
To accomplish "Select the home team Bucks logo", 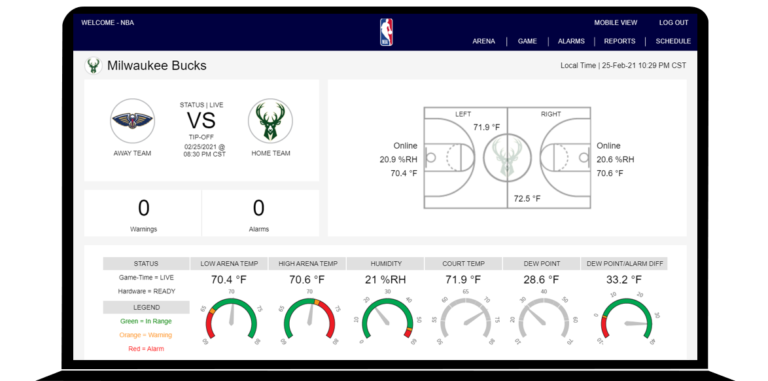I will 270,121.
